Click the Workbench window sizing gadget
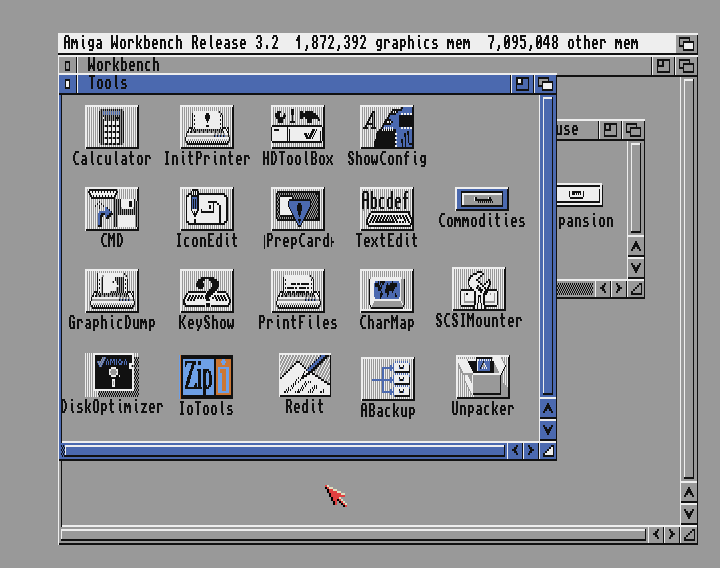This screenshot has height=568, width=720. pyautogui.click(x=689, y=534)
